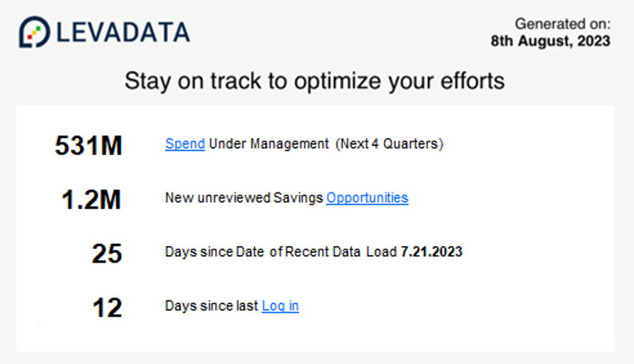Click the 'Under Management' text
The image size is (634, 364).
(269, 144)
